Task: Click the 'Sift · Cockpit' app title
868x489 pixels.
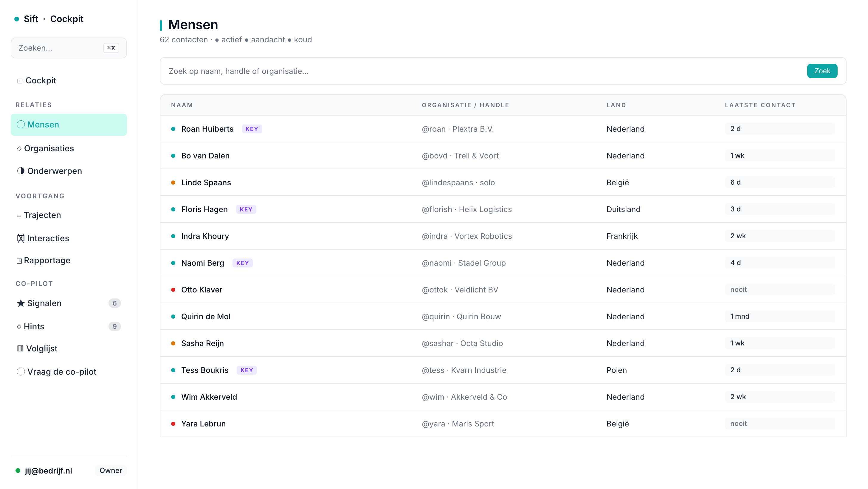Action: point(54,19)
